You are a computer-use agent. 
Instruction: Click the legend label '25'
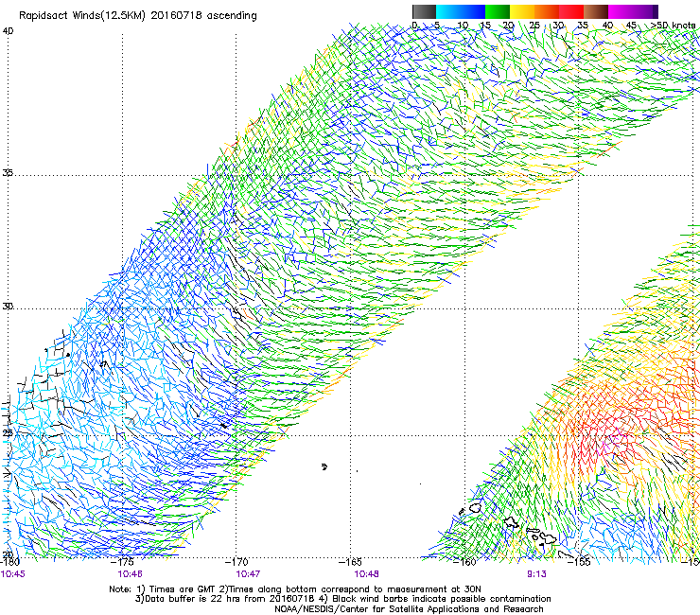coord(534,26)
